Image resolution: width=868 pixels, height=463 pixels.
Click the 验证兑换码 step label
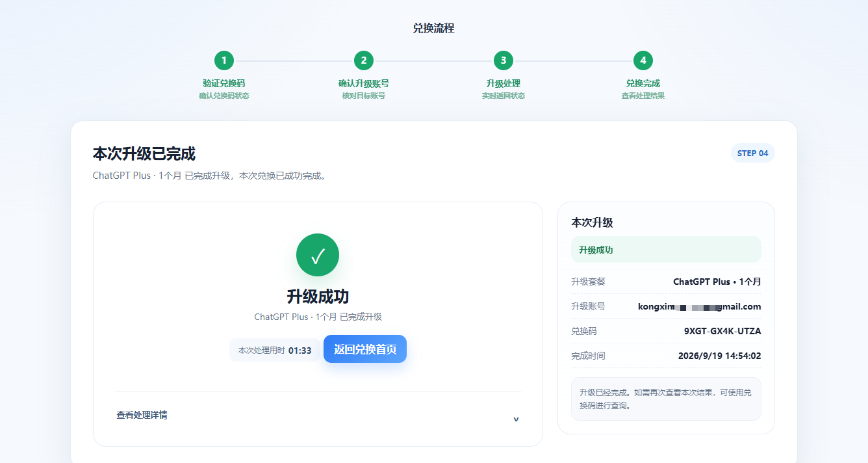[224, 83]
